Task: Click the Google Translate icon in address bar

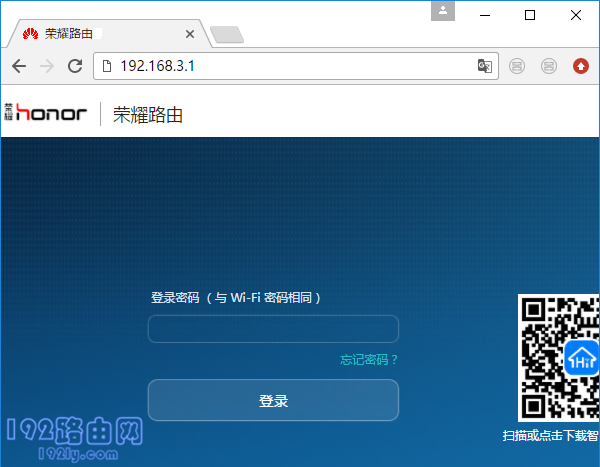Action: point(484,66)
